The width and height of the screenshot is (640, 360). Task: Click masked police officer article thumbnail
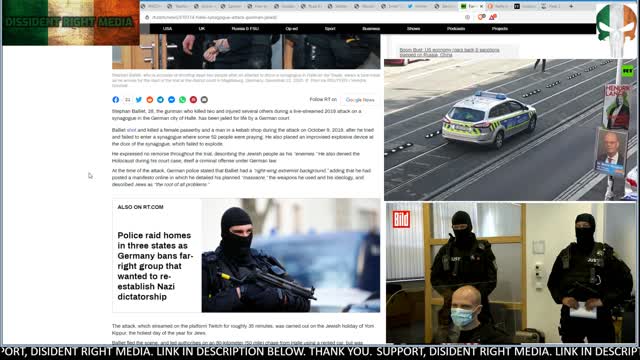291,256
